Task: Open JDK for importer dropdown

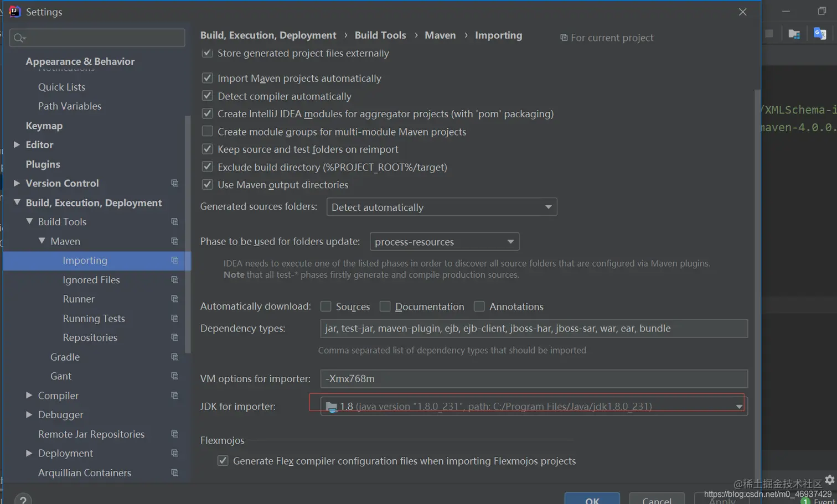Action: [534, 406]
